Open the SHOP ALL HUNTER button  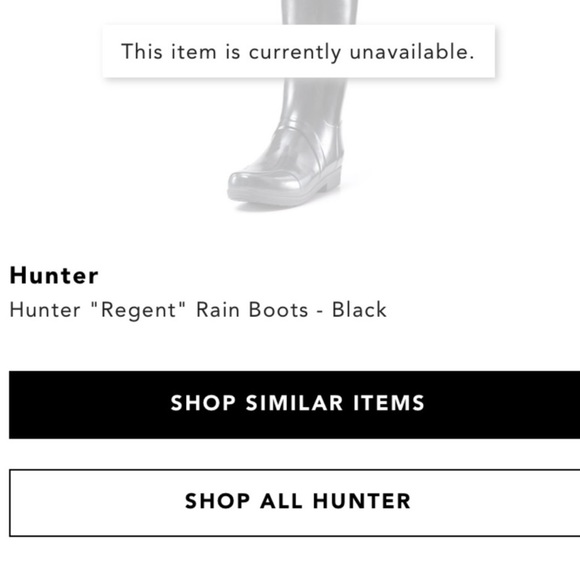[294, 503]
